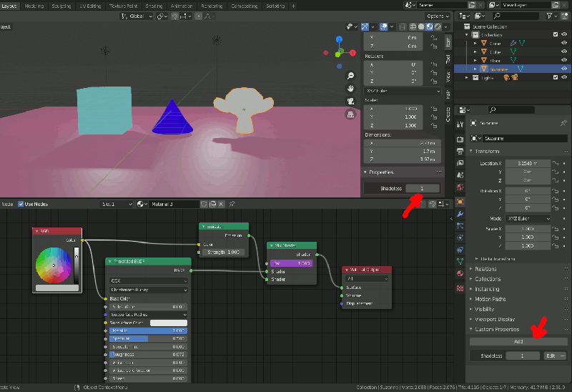Click the new scene copy icon
The width and height of the screenshot is (572, 392).
[472, 5]
